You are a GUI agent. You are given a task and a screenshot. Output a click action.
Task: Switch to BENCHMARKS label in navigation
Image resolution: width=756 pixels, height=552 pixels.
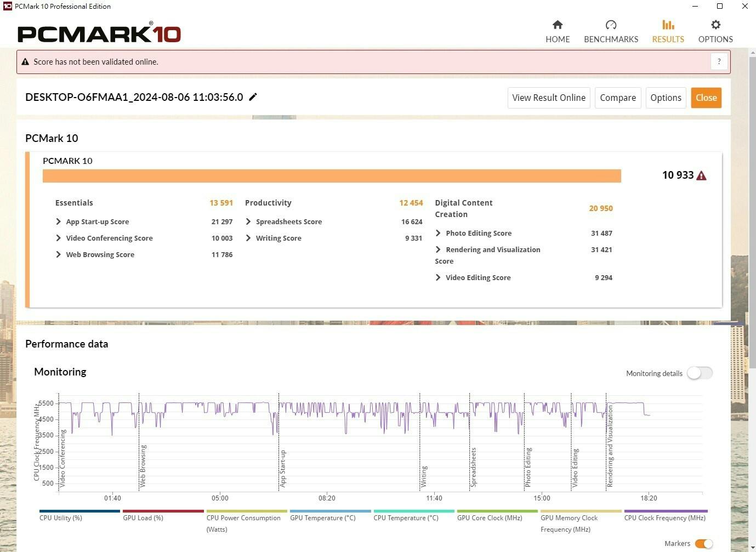(611, 39)
